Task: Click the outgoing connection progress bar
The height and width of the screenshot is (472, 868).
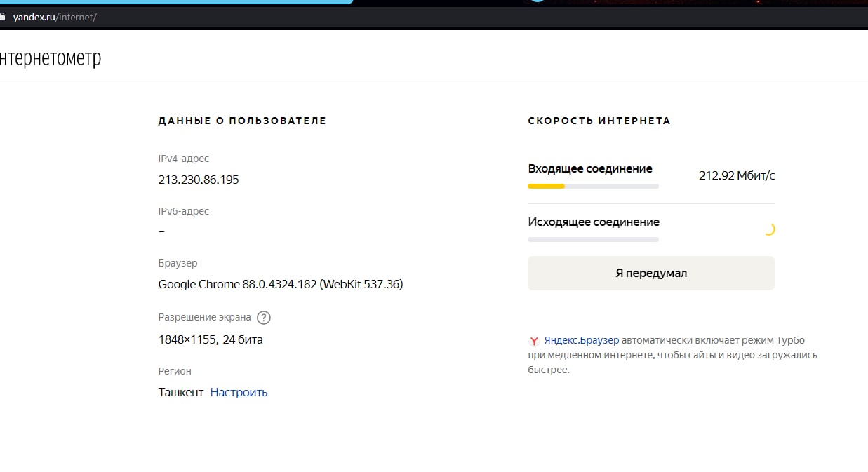Action: point(593,240)
